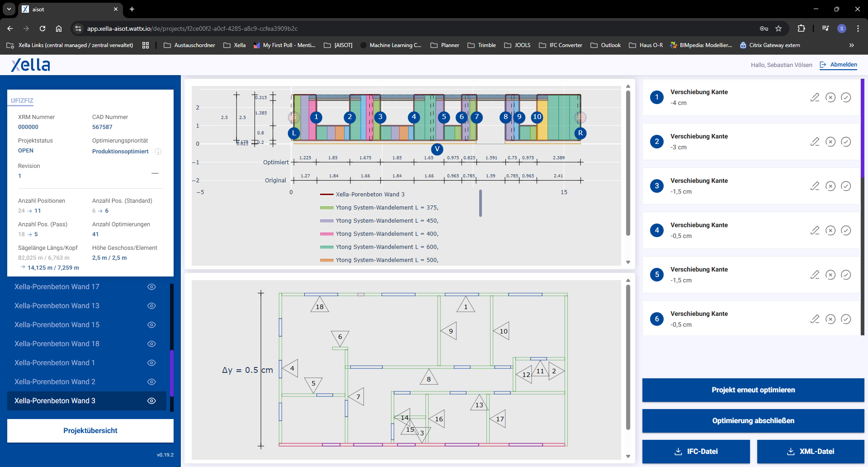Toggle visibility of Xella-Porenbeton Wand 3
Image resolution: width=868 pixels, height=467 pixels.
point(152,401)
